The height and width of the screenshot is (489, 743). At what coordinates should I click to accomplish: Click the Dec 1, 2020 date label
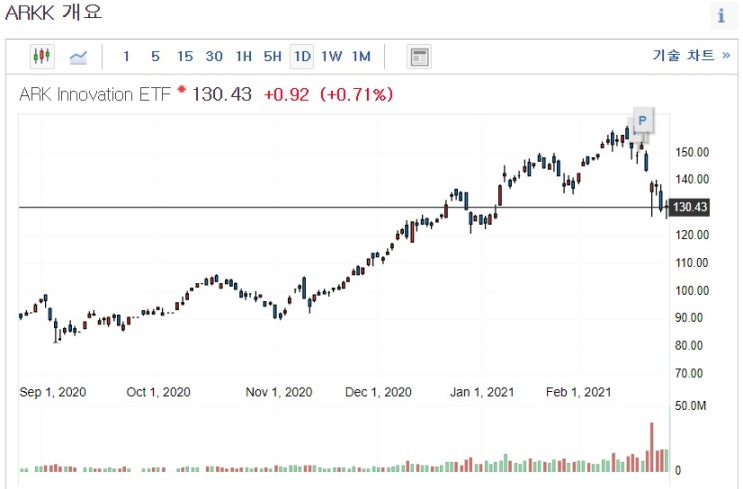point(378,392)
